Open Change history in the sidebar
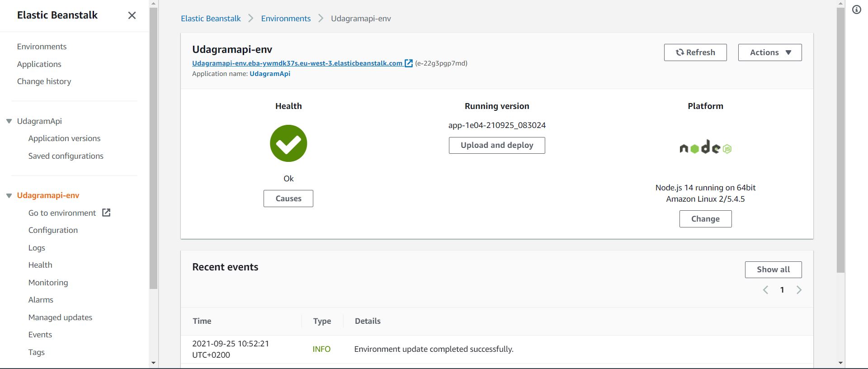868x369 pixels. coord(44,81)
